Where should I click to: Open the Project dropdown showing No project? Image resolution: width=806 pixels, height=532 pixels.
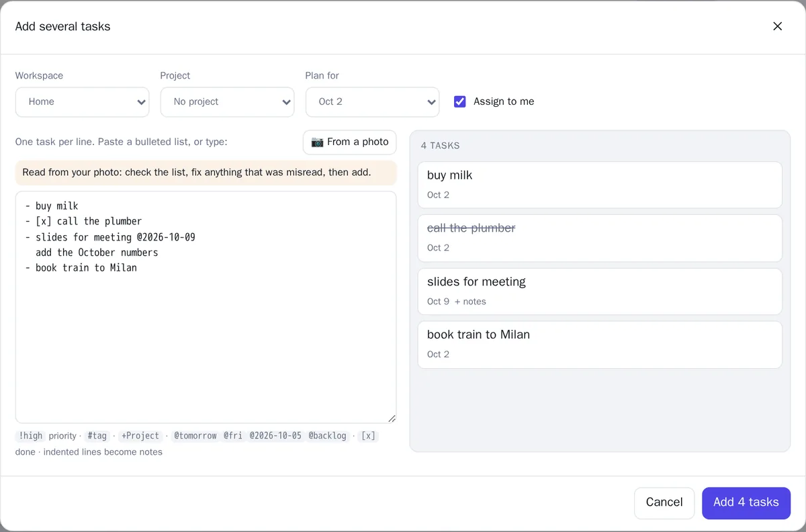point(227,102)
